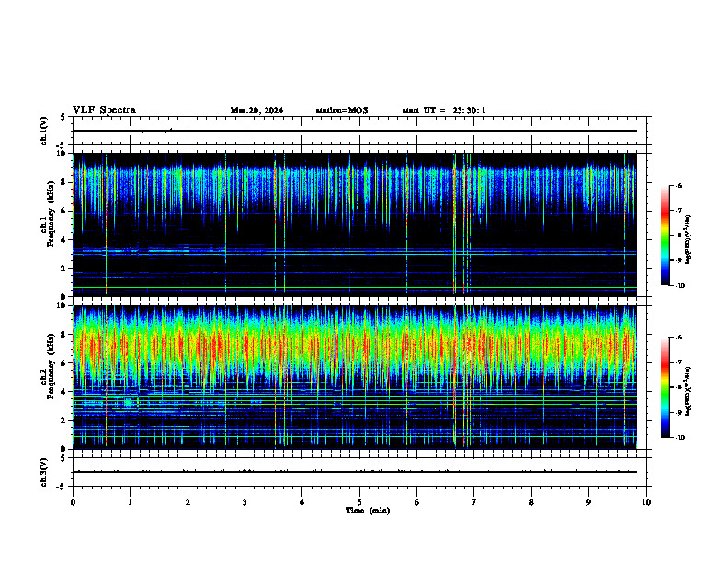The image size is (728, 563).
Task: Click time axis tick label 3
Action: (x=245, y=502)
